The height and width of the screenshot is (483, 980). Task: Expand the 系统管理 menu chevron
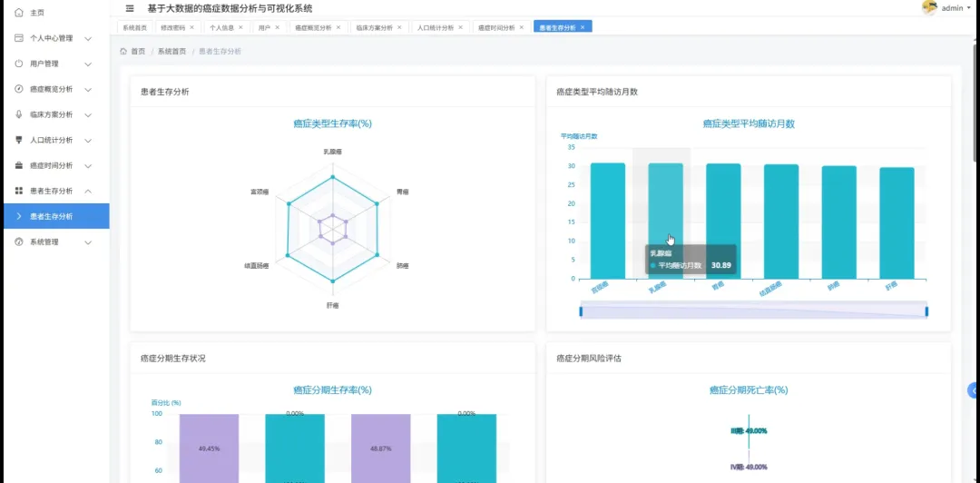coord(88,242)
